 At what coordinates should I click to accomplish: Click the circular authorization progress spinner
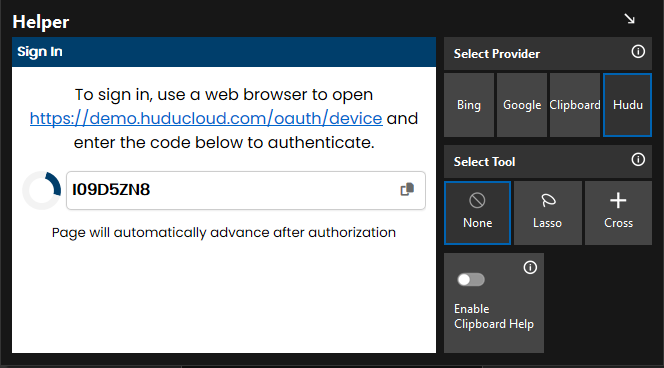pos(42,190)
